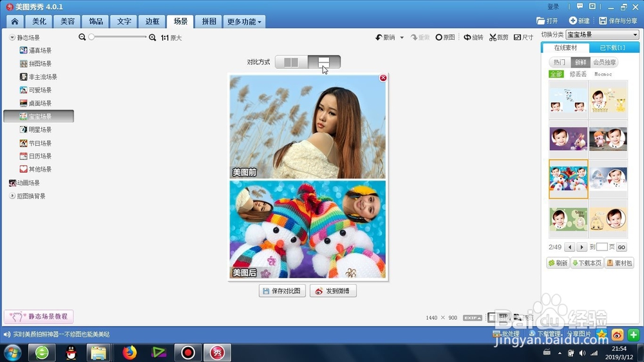This screenshot has height=362, width=644.
Task: Click the yellow star Qzone share icon
Action: [x=601, y=334]
